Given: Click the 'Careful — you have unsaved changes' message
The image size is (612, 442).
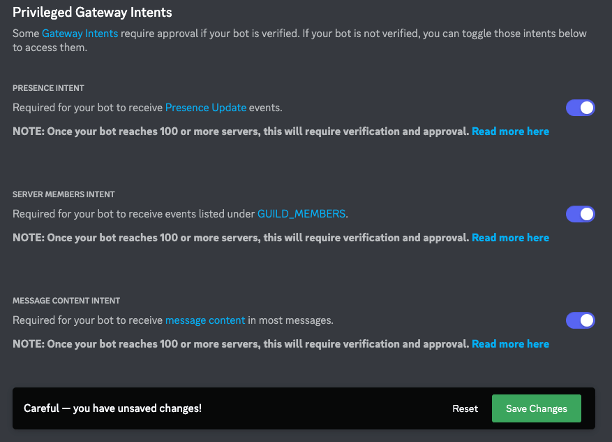Looking at the screenshot, I should 112,408.
